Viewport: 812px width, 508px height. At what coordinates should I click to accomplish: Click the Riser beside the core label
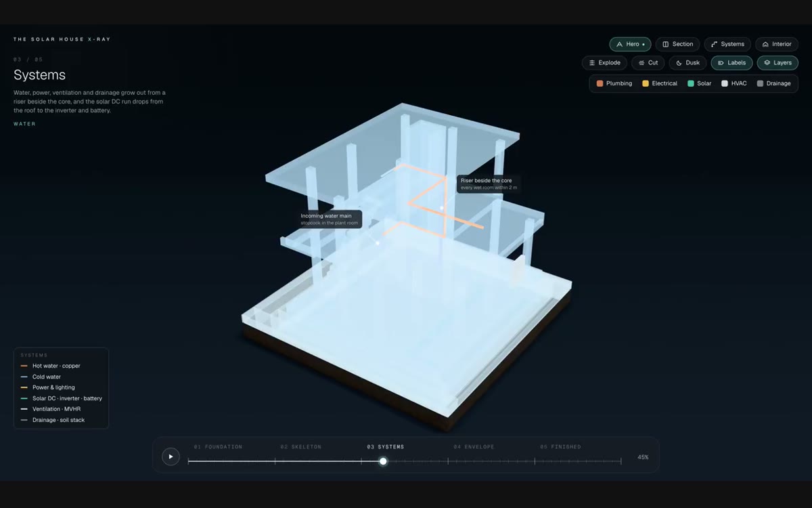coord(488,184)
